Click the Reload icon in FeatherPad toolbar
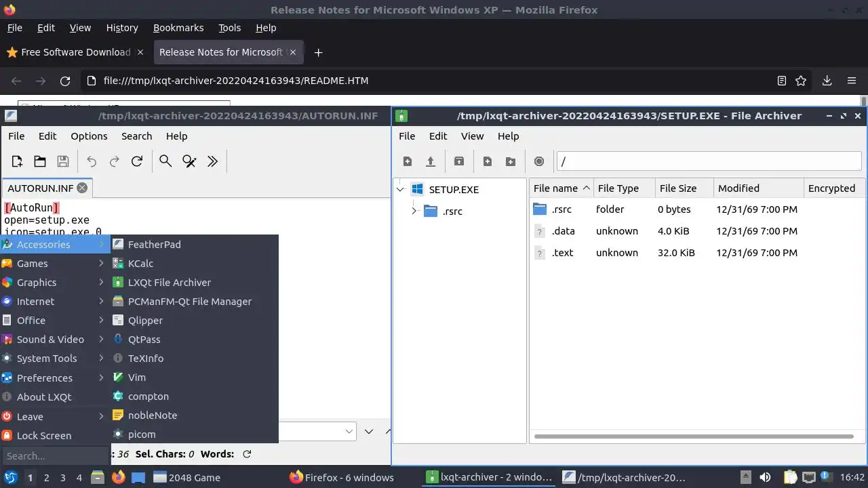The height and width of the screenshot is (488, 868). [137, 161]
